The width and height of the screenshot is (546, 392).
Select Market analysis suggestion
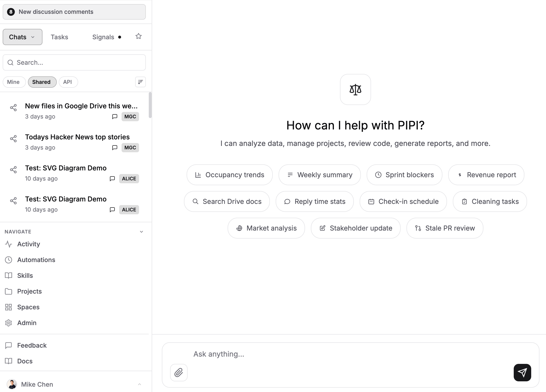click(x=266, y=228)
